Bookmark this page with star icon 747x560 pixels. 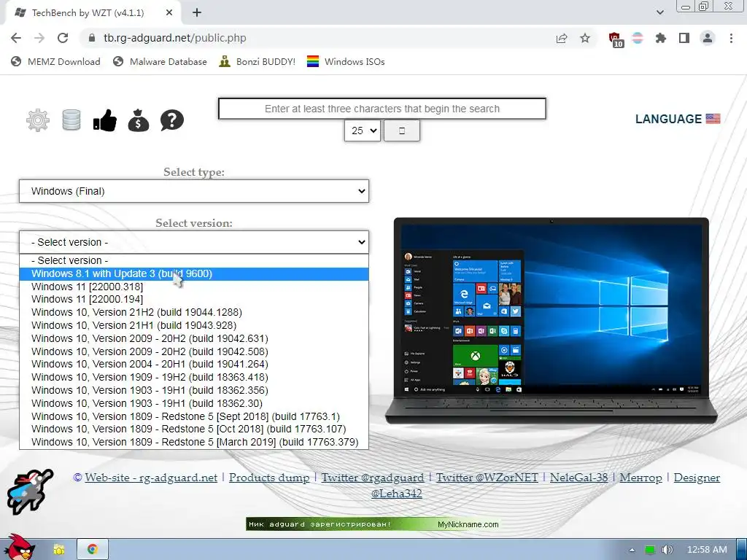tap(585, 38)
